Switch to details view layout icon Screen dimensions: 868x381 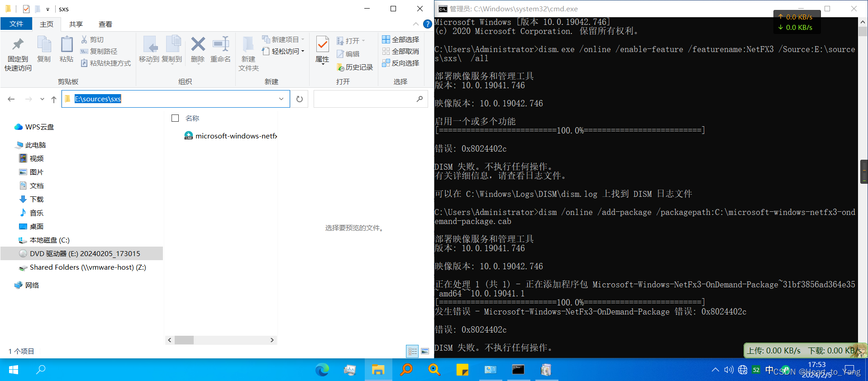(x=413, y=351)
